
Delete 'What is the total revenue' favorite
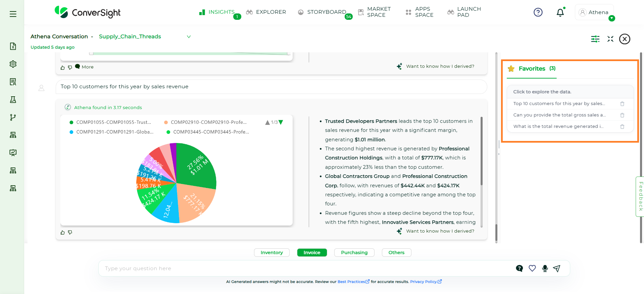[x=622, y=127]
